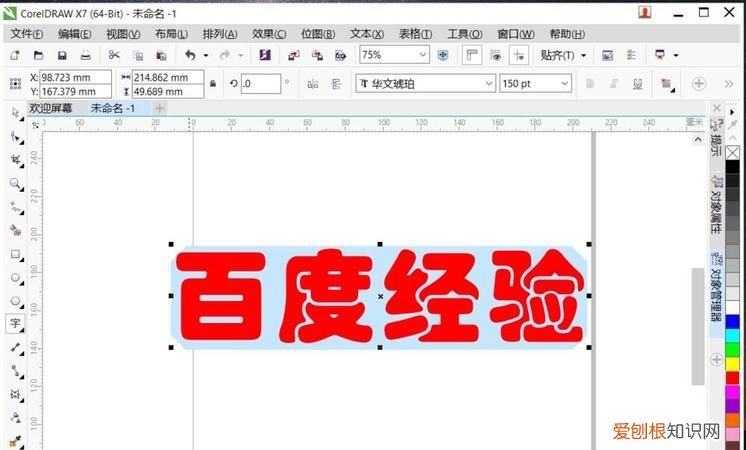Click the vertical scrollbar thumb
This screenshot has width=746, height=450.
pyautogui.click(x=697, y=326)
